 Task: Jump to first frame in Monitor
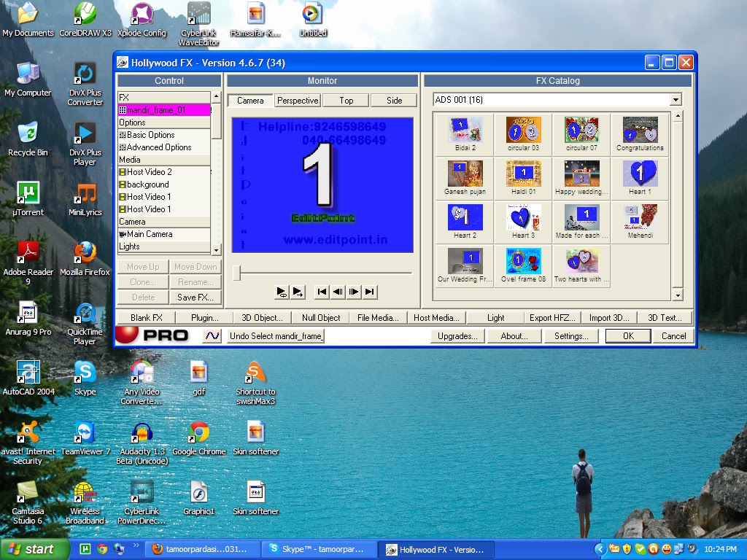322,292
